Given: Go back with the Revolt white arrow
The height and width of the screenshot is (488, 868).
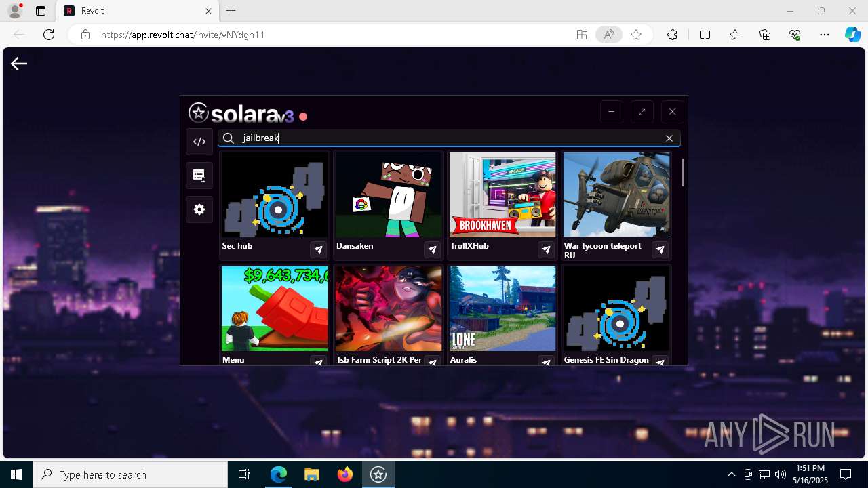Looking at the screenshot, I should pos(19,64).
